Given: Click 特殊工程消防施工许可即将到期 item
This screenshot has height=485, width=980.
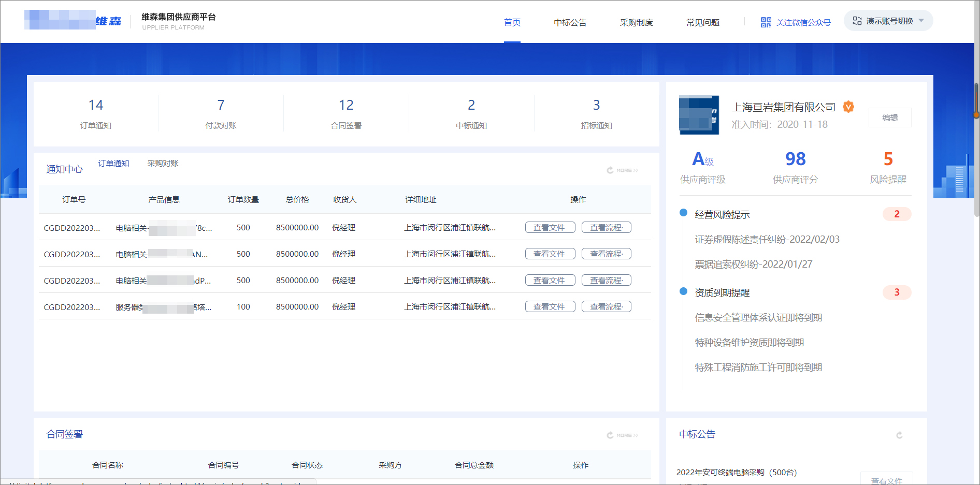Looking at the screenshot, I should [758, 367].
